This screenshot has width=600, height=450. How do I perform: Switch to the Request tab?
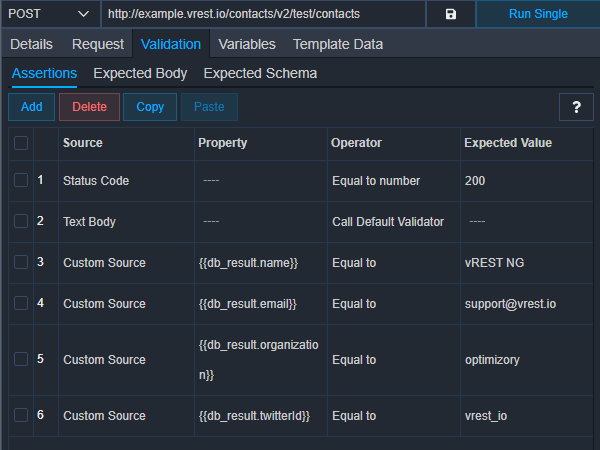coord(98,44)
